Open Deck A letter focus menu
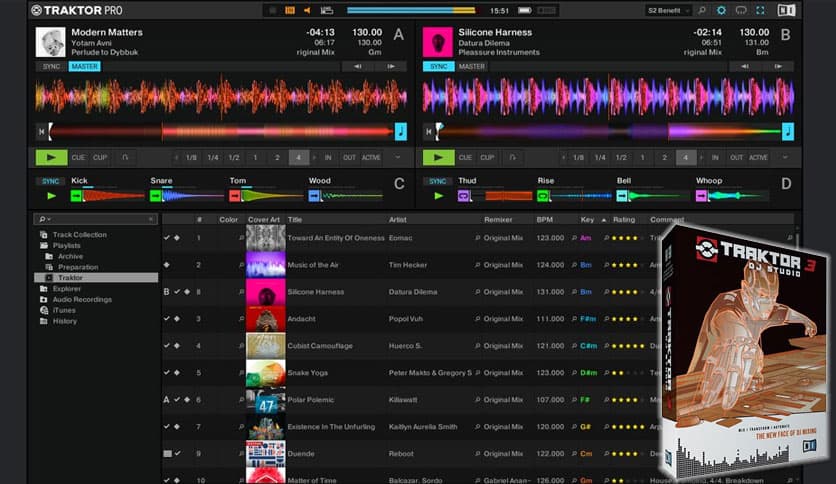The image size is (836, 484). [x=399, y=35]
